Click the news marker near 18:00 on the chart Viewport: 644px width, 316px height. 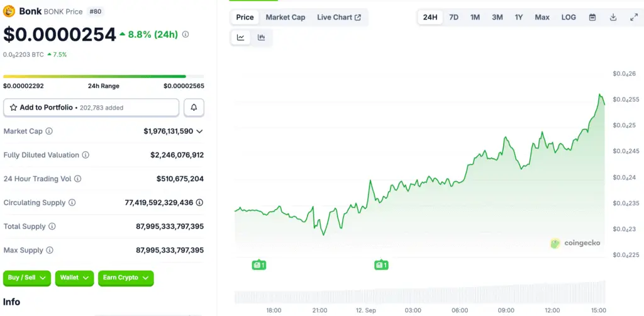[x=259, y=265]
